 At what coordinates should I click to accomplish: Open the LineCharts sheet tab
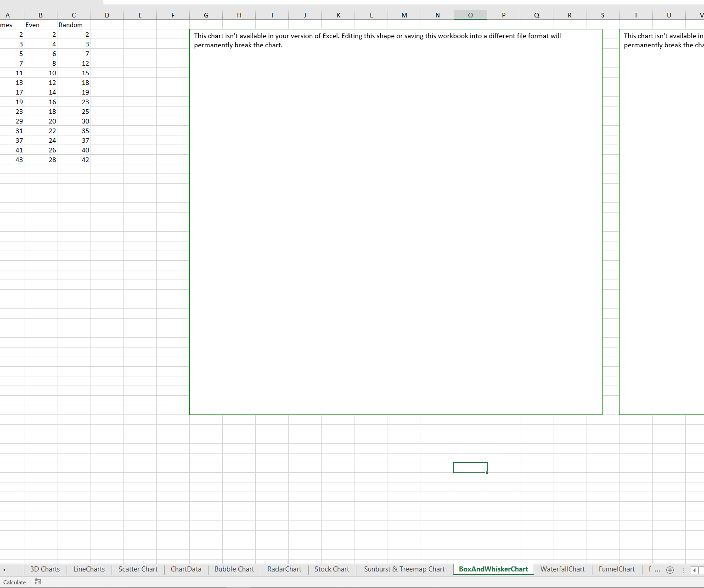[89, 569]
